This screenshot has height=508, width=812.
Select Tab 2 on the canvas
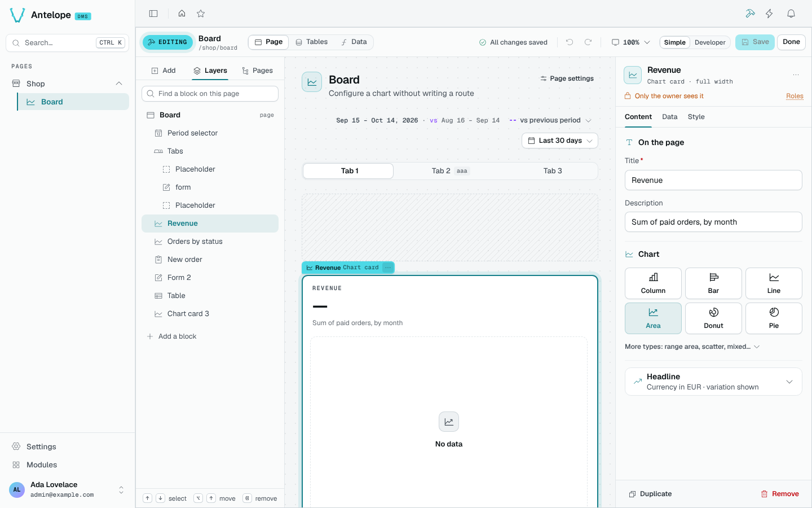(450, 171)
